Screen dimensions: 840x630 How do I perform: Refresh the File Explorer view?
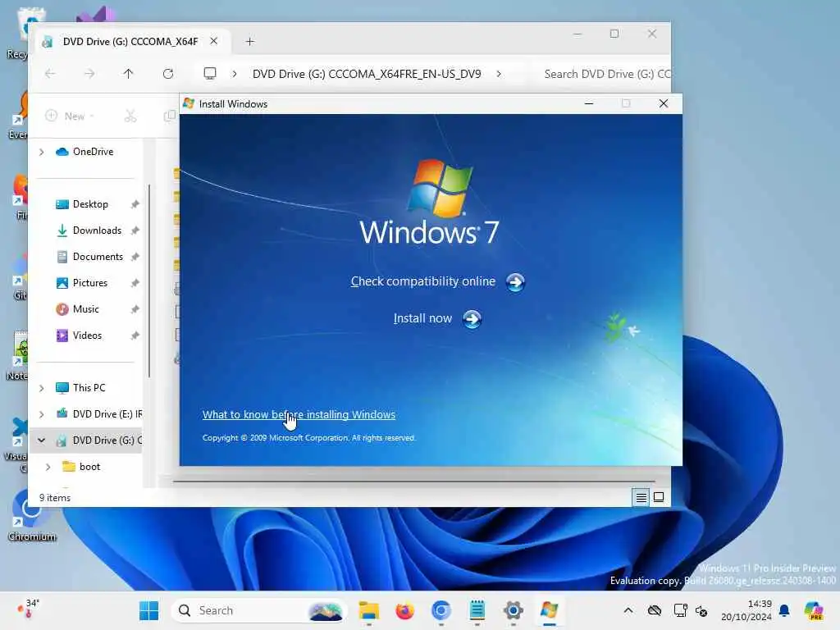pyautogui.click(x=167, y=73)
